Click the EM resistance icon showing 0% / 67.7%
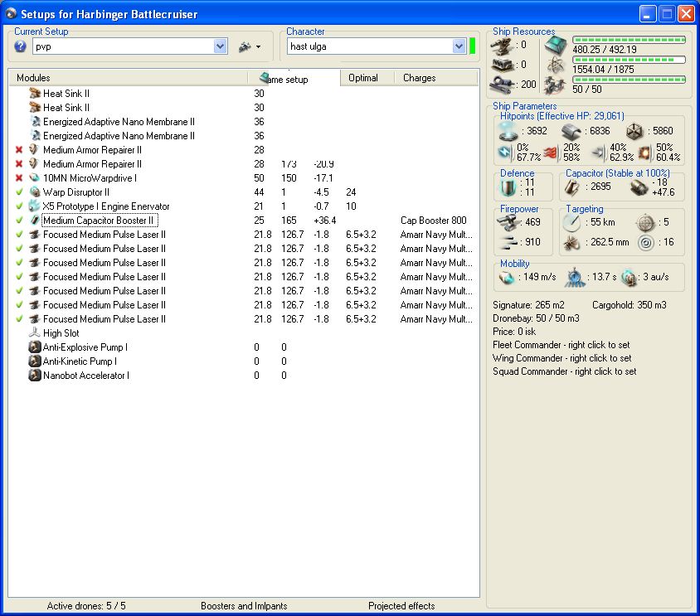 [505, 153]
